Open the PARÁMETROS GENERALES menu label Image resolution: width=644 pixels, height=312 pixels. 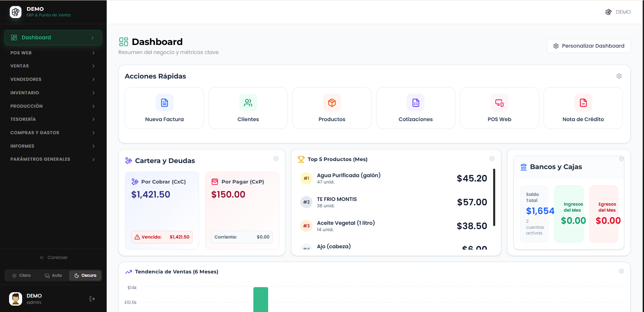(40, 159)
